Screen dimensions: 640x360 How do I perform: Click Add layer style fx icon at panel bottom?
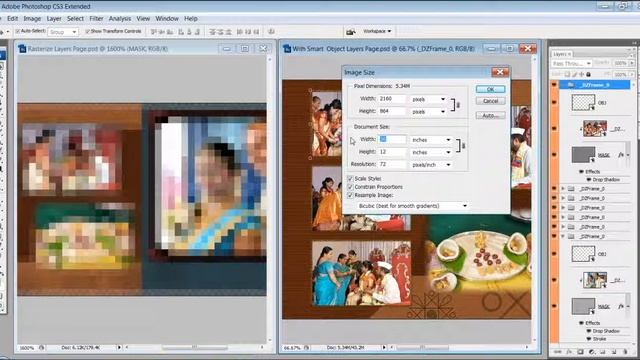(569, 351)
